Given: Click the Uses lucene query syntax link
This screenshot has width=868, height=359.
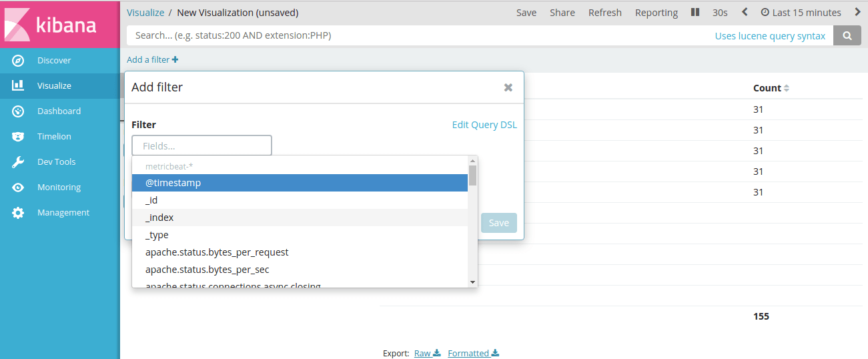Looking at the screenshot, I should tap(770, 36).
